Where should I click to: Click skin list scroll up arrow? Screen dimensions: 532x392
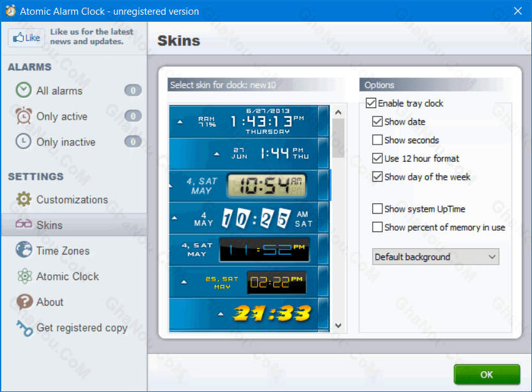(338, 113)
